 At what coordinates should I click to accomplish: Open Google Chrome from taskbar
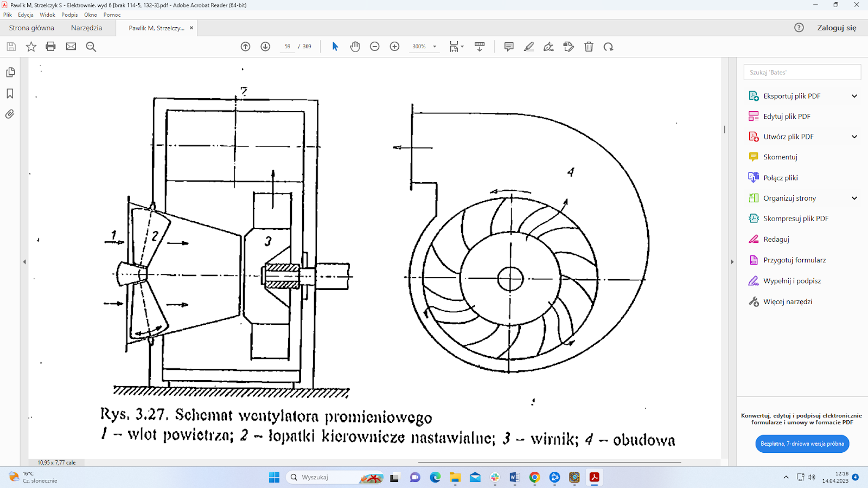coord(534,477)
